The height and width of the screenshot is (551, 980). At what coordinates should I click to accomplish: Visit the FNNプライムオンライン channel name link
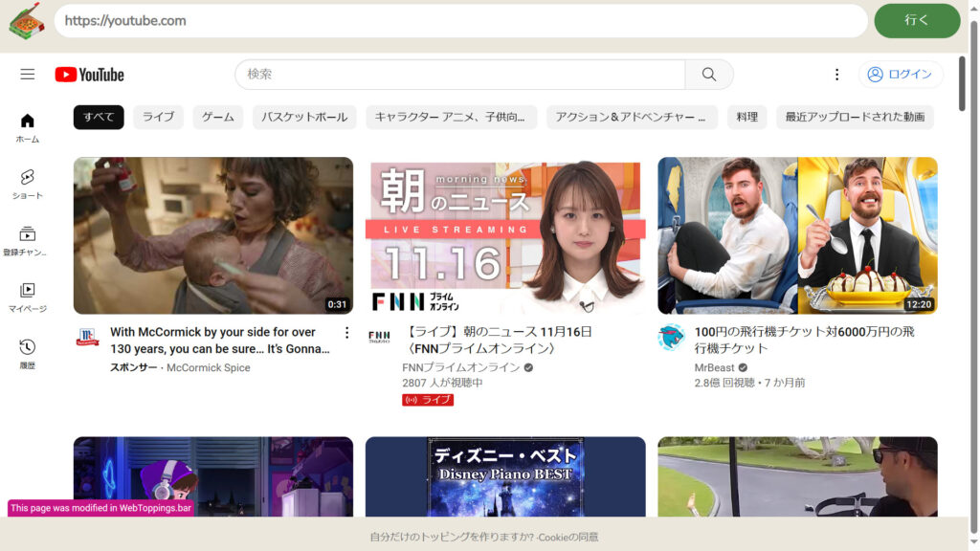click(x=461, y=367)
